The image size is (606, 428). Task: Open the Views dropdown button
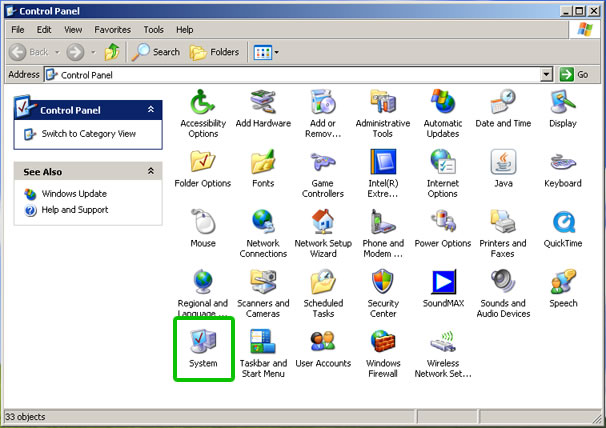coord(266,52)
